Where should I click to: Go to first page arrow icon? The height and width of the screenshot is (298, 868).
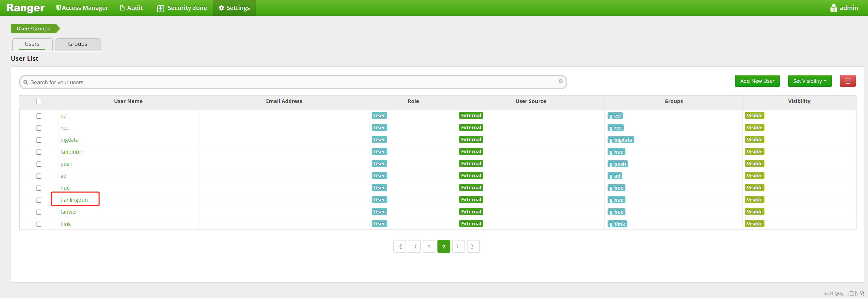pos(400,246)
